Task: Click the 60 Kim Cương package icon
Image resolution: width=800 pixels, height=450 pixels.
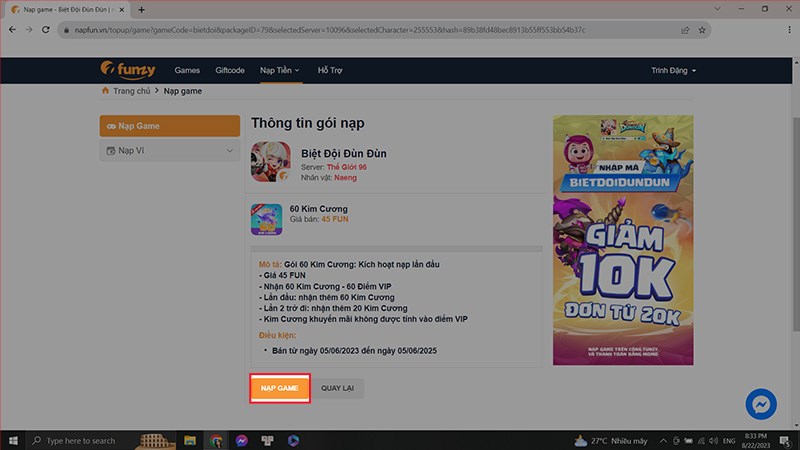Action: (x=266, y=219)
